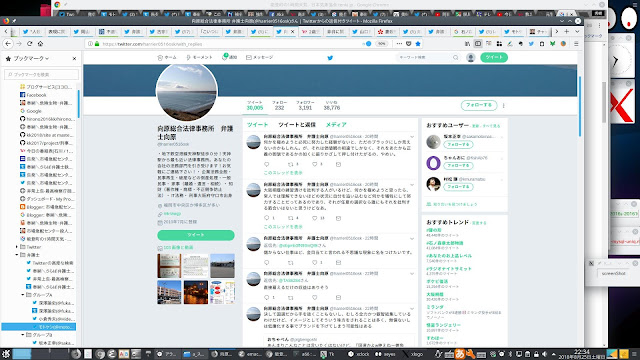Click the bookmark star in the address bar

418,44
